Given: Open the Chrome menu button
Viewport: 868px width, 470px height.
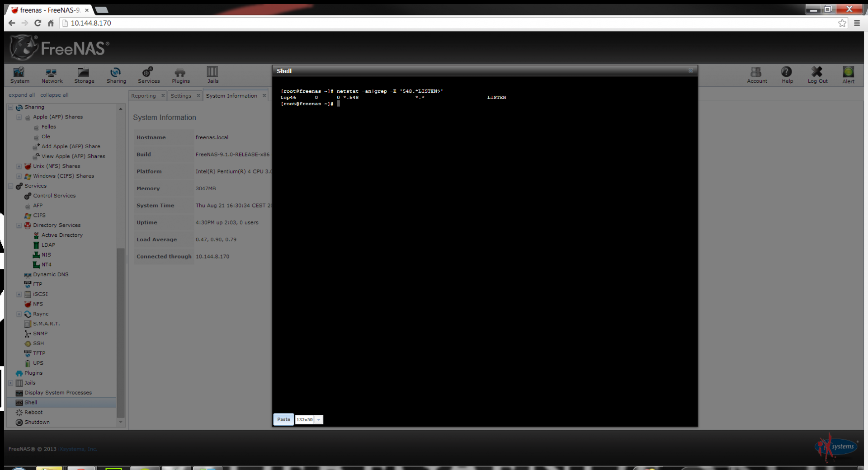Looking at the screenshot, I should 857,23.
